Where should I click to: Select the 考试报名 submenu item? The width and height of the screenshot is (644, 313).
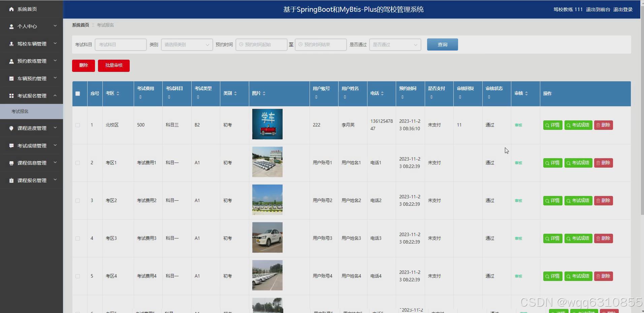pos(31,111)
